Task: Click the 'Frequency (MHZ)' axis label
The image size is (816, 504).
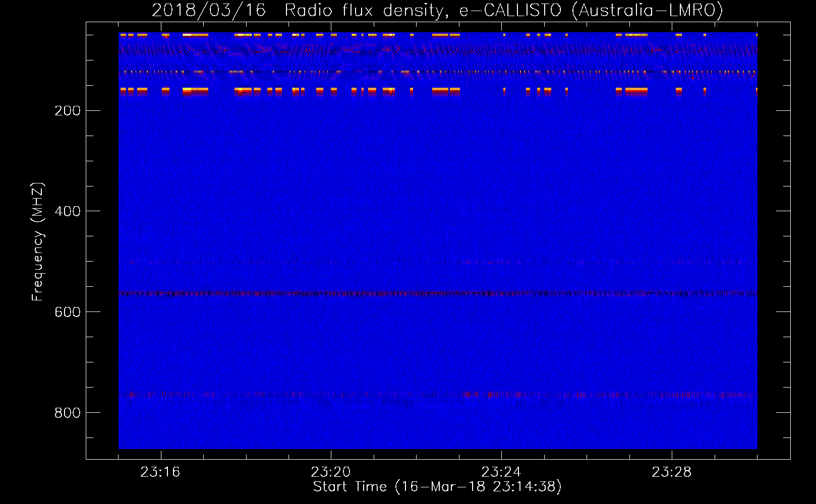Action: [x=38, y=241]
